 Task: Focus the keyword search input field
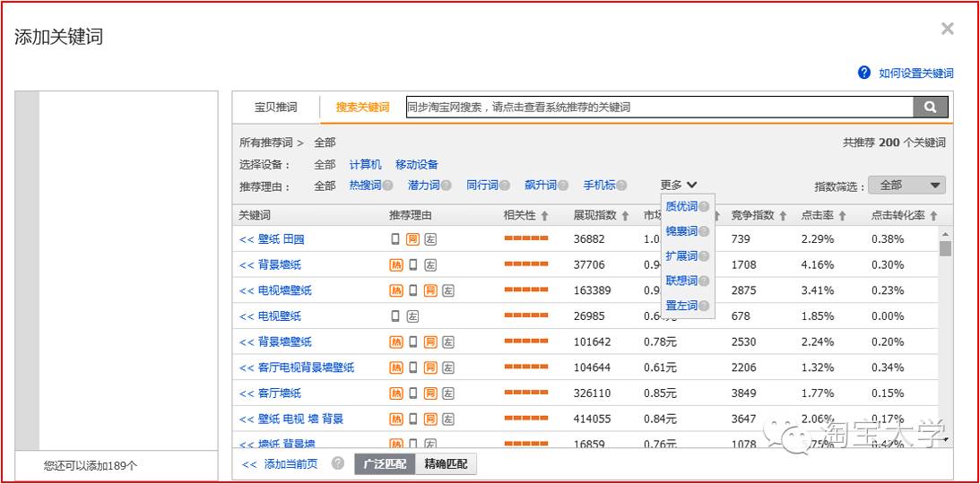tap(659, 107)
